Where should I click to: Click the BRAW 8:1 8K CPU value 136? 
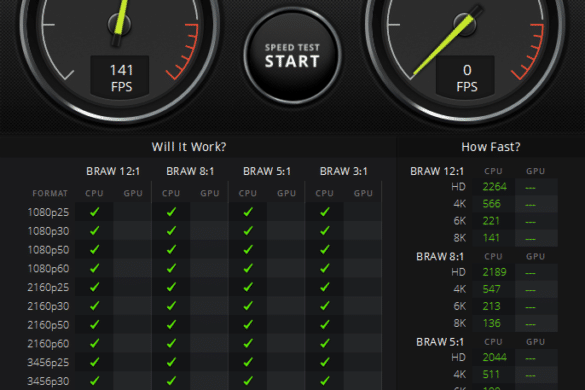click(491, 323)
